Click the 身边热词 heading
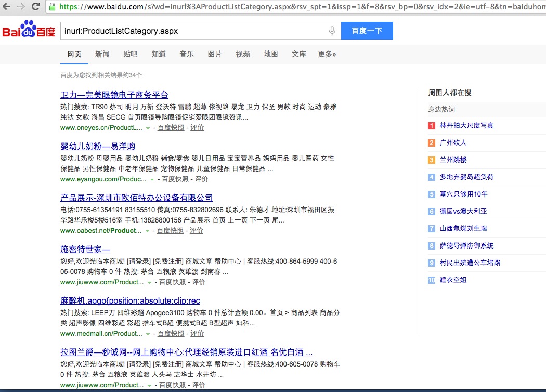This screenshot has height=392, width=546. click(x=441, y=109)
